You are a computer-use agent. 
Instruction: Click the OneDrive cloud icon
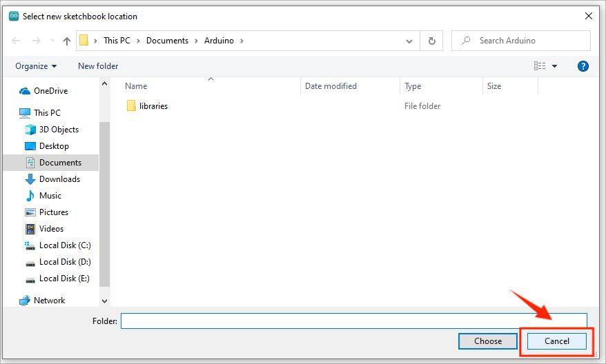tap(25, 91)
